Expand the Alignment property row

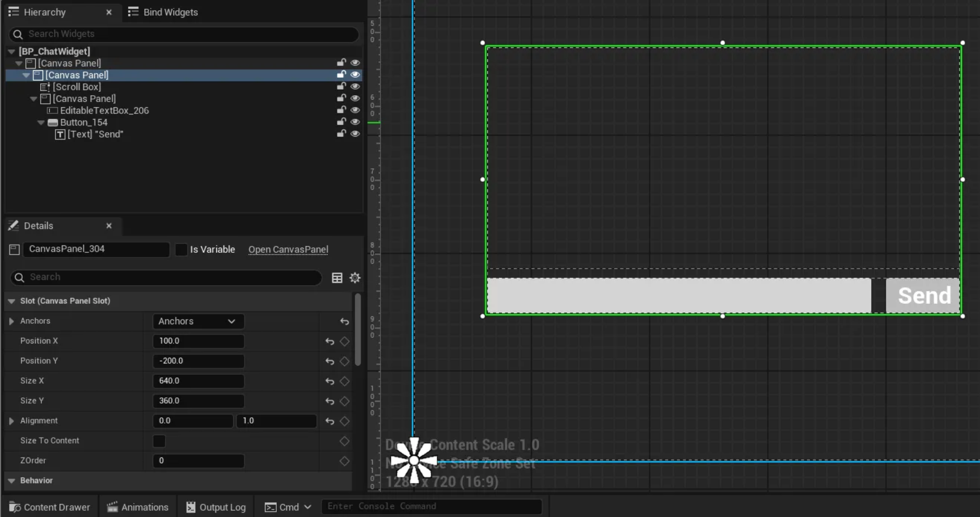[11, 421]
